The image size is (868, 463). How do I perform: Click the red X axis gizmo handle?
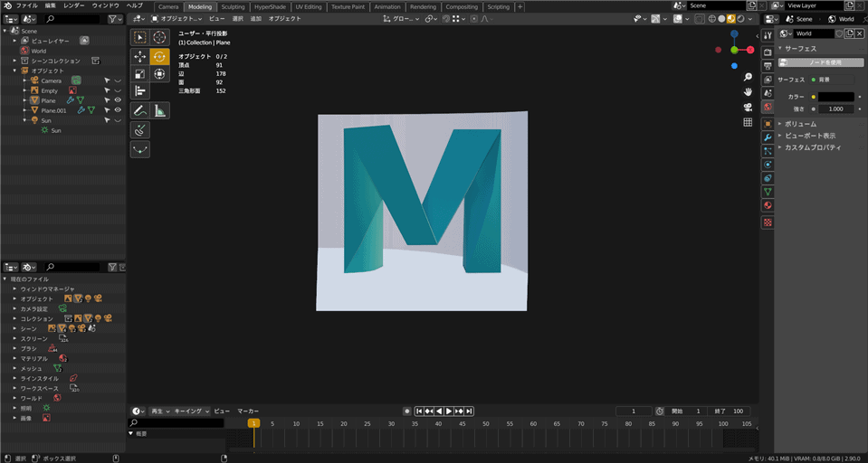tap(750, 50)
